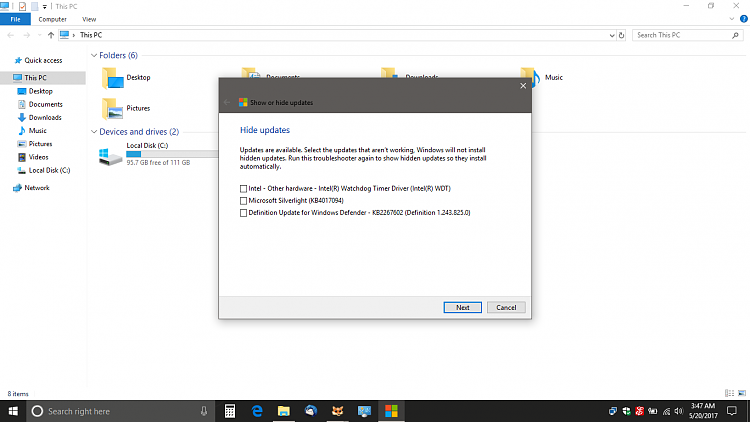The image size is (750, 422).
Task: Open Action Center notifications
Action: pos(732,411)
